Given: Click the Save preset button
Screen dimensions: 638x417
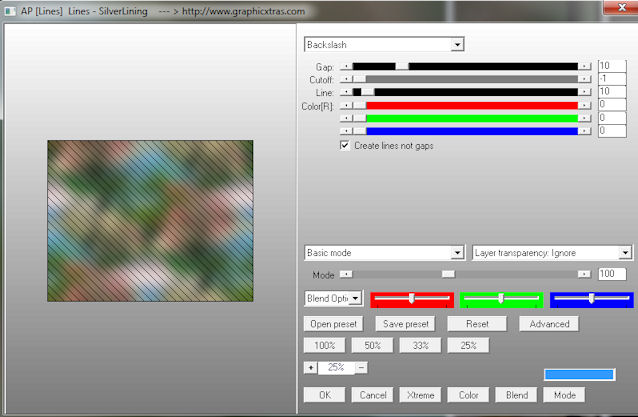Looking at the screenshot, I should [405, 324].
